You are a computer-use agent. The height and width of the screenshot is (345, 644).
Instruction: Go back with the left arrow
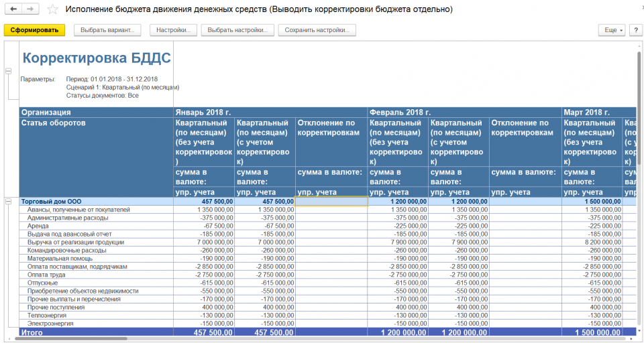pos(13,9)
